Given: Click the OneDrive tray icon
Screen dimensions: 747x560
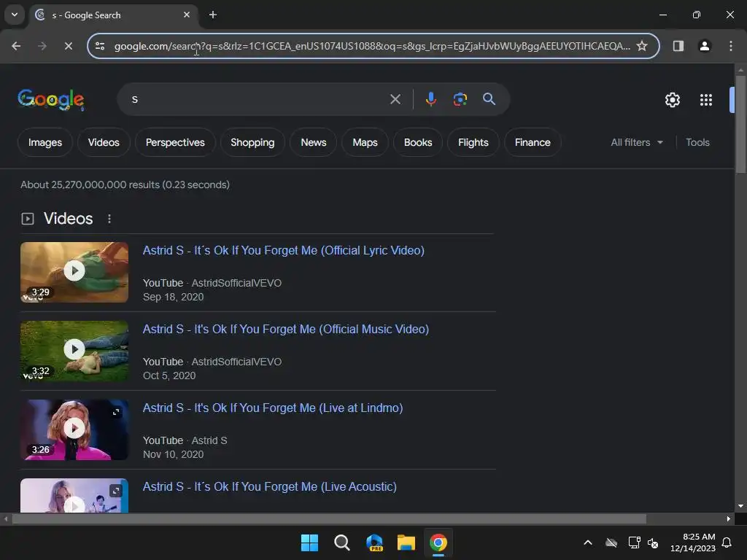Looking at the screenshot, I should pos(611,542).
